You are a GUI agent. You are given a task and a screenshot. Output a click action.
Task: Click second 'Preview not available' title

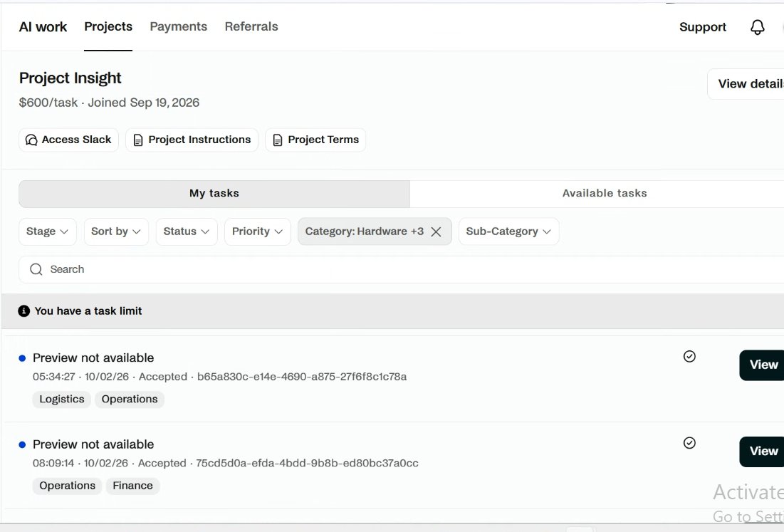pos(93,444)
